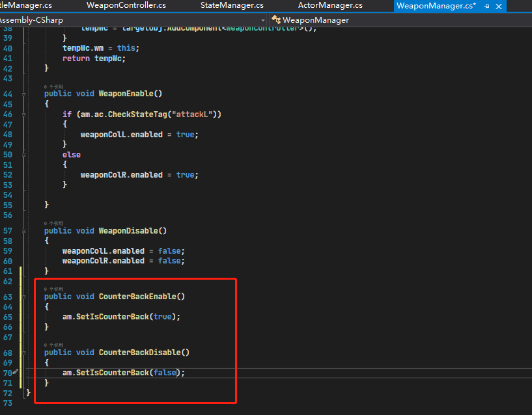This screenshot has height=415, width=532.
Task: Click line number 73 in the gutter
Action: pyautogui.click(x=8, y=403)
